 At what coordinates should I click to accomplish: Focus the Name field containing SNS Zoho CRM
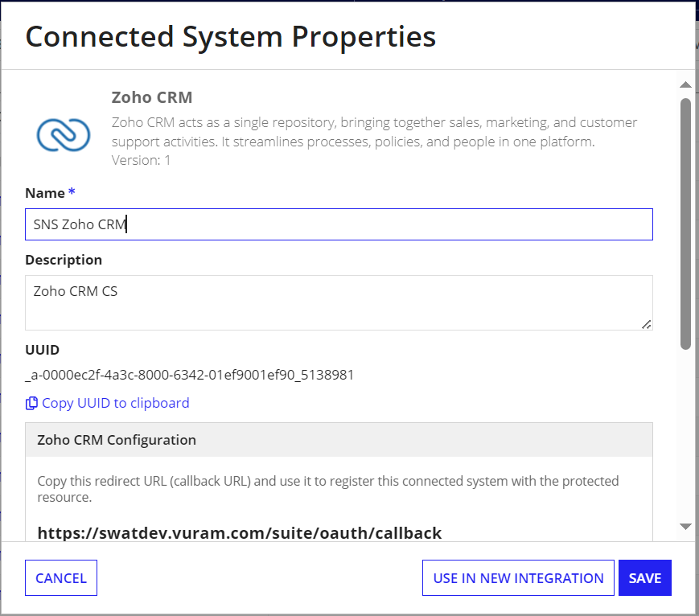339,224
